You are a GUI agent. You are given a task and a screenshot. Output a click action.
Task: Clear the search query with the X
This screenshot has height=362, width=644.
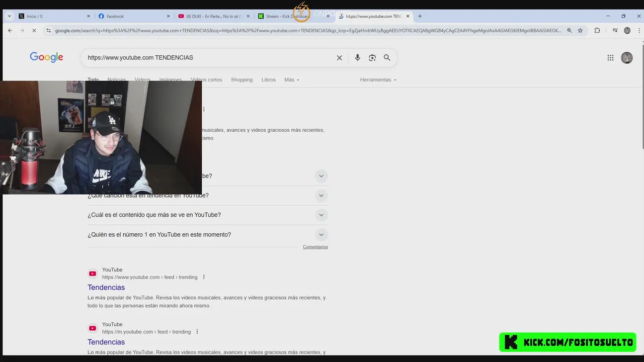point(340,58)
